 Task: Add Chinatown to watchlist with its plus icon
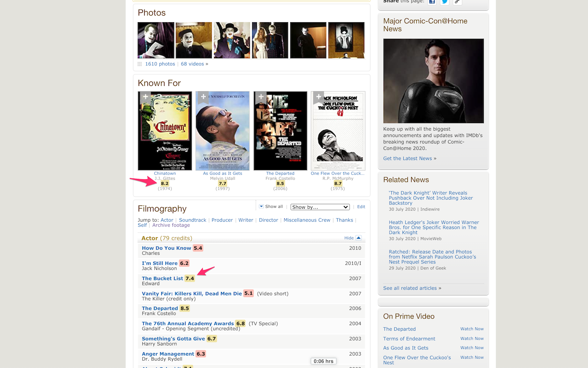pyautogui.click(x=146, y=97)
